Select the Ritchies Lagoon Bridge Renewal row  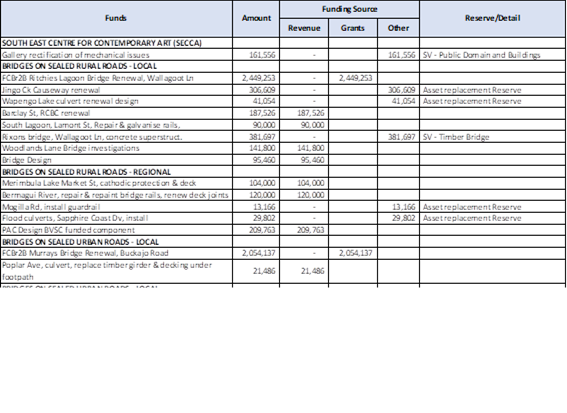pyautogui.click(x=284, y=78)
